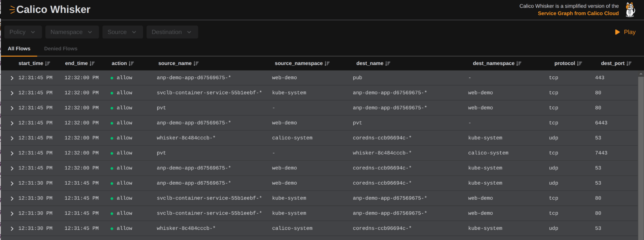Click dest_name 'pvt' cell
The width and height of the screenshot is (644, 240).
coord(357,123)
